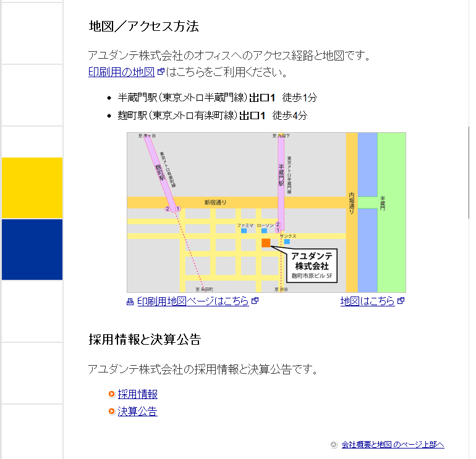Open the 採用情報 link
The width and height of the screenshot is (476, 459).
pyautogui.click(x=137, y=394)
